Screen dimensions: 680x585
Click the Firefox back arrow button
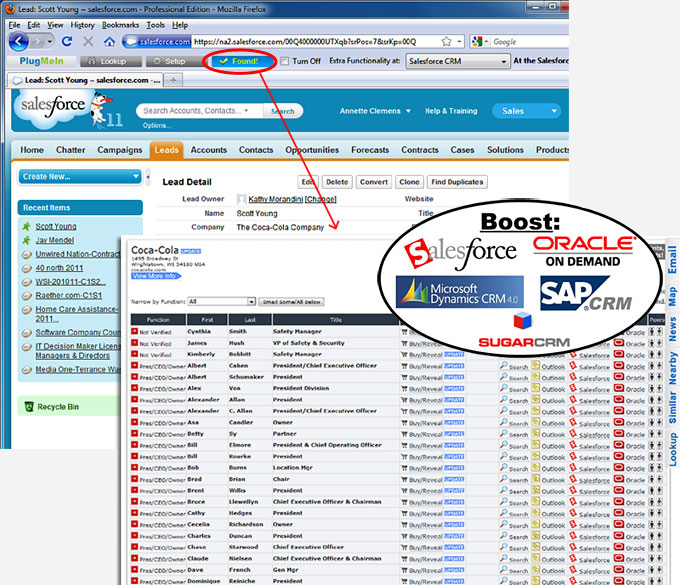point(19,42)
